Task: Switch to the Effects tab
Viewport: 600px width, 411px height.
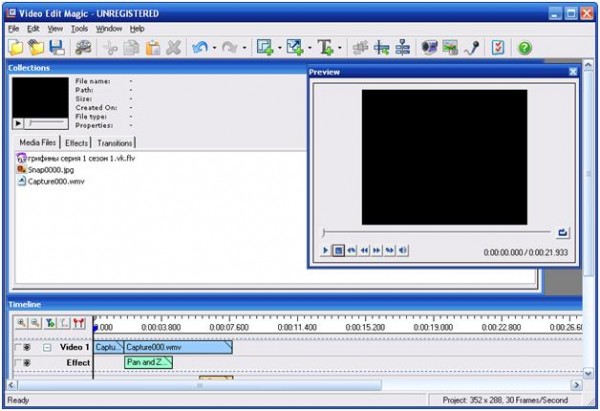Action: click(x=76, y=143)
